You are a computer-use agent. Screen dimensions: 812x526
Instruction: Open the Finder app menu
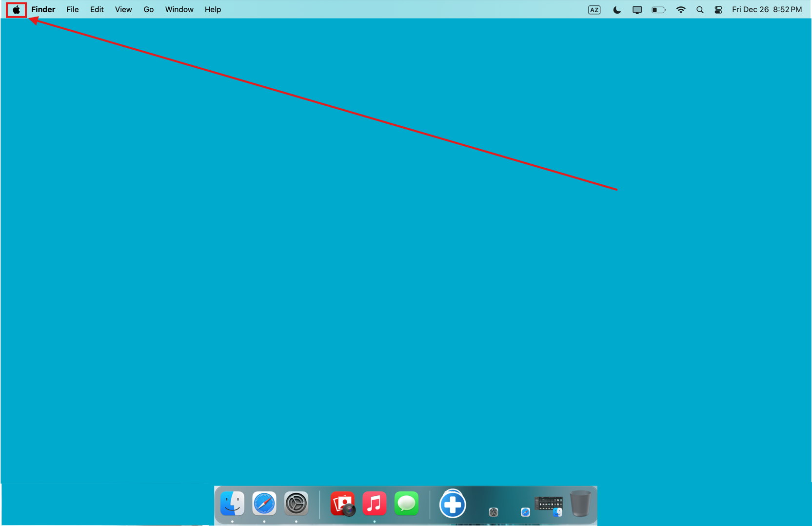tap(43, 10)
